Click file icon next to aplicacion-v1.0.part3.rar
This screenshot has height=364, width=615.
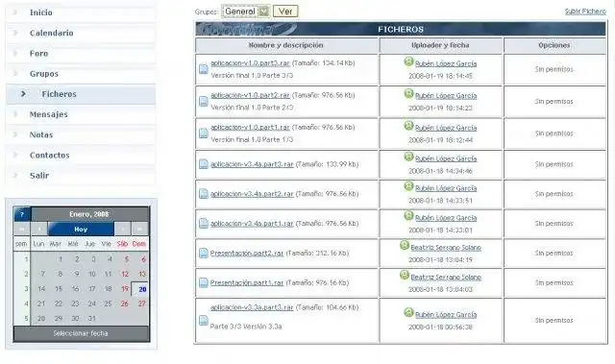[203, 69]
